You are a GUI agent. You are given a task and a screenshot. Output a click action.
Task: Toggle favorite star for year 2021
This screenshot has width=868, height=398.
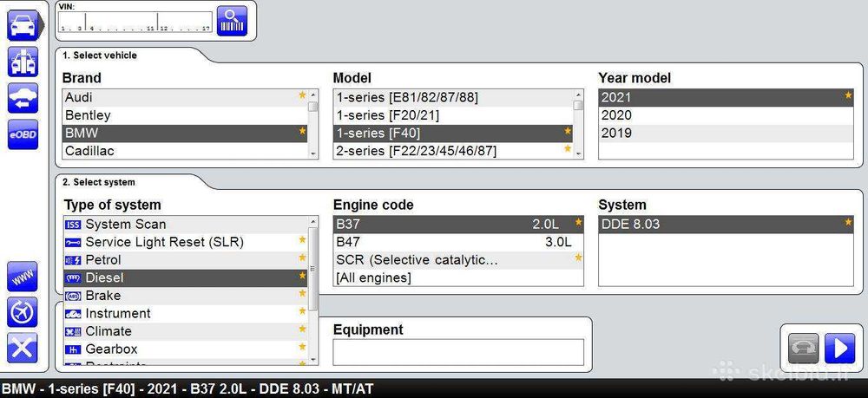tap(848, 95)
